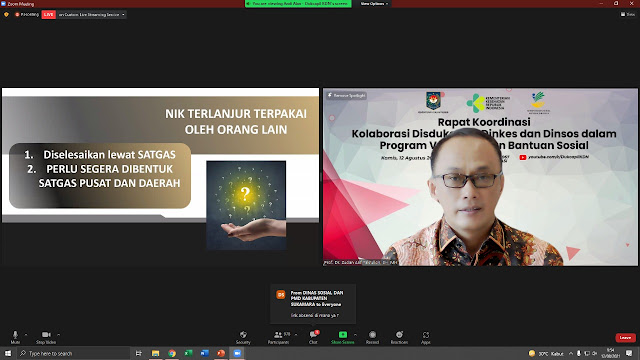The height and width of the screenshot is (360, 640).
Task: Expand share options arrow beside Share Screen
Action: click(355, 335)
